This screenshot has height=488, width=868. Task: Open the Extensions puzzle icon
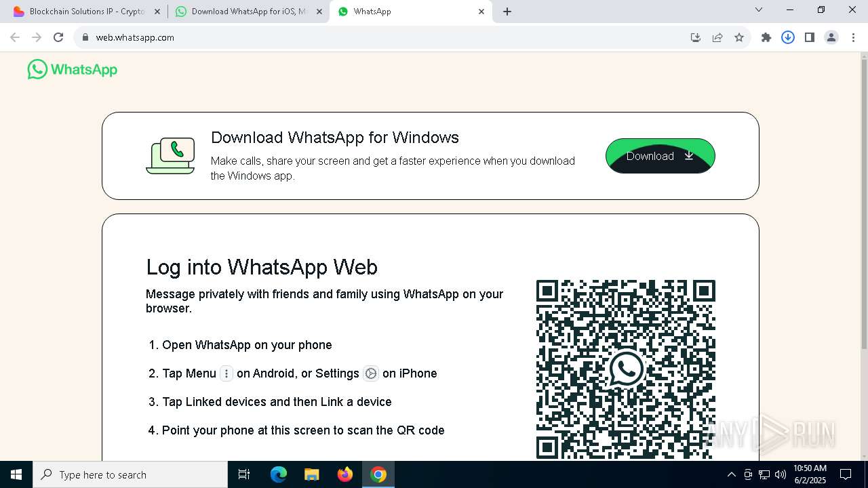pyautogui.click(x=766, y=37)
